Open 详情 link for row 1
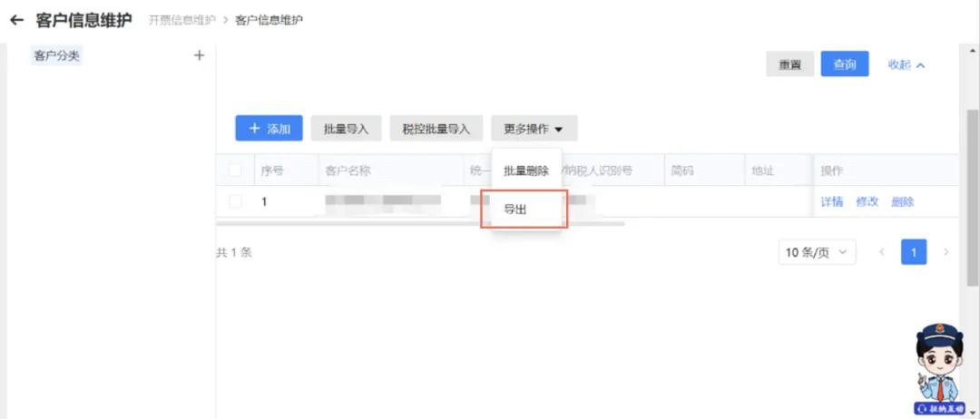 tap(831, 201)
